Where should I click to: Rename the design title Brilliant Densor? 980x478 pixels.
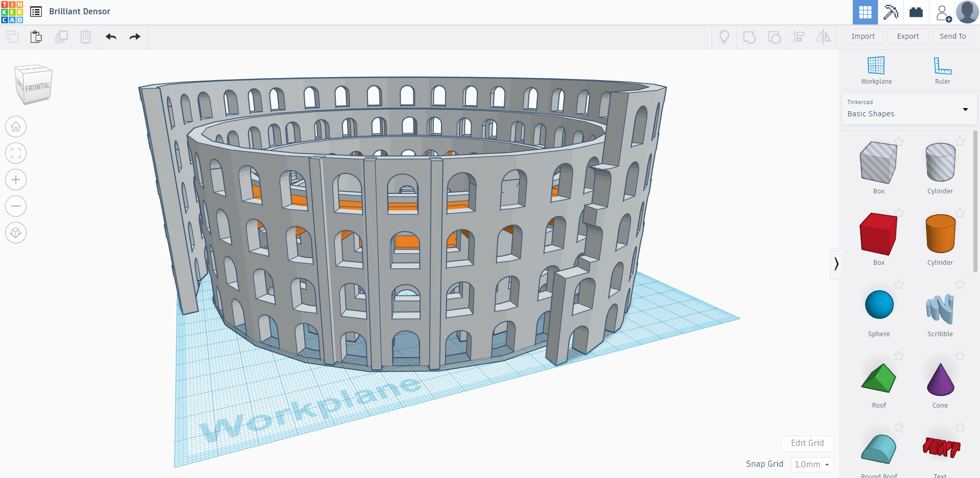80,11
